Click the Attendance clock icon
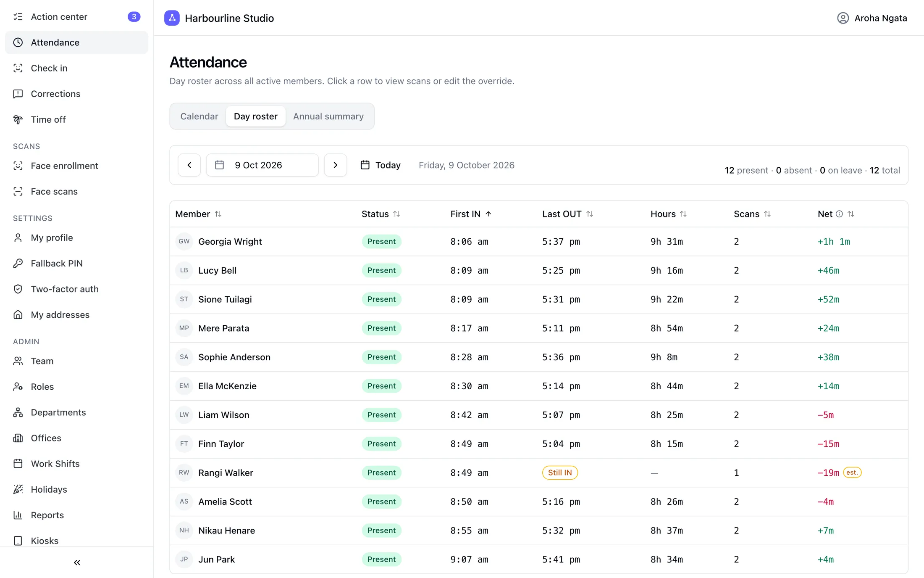The height and width of the screenshot is (578, 924). point(18,42)
